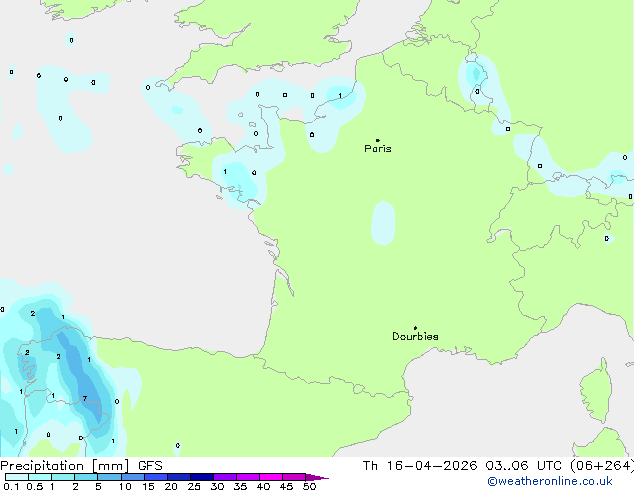
Task: Click the '03..06 UTC' time range text
Action: coord(524,466)
